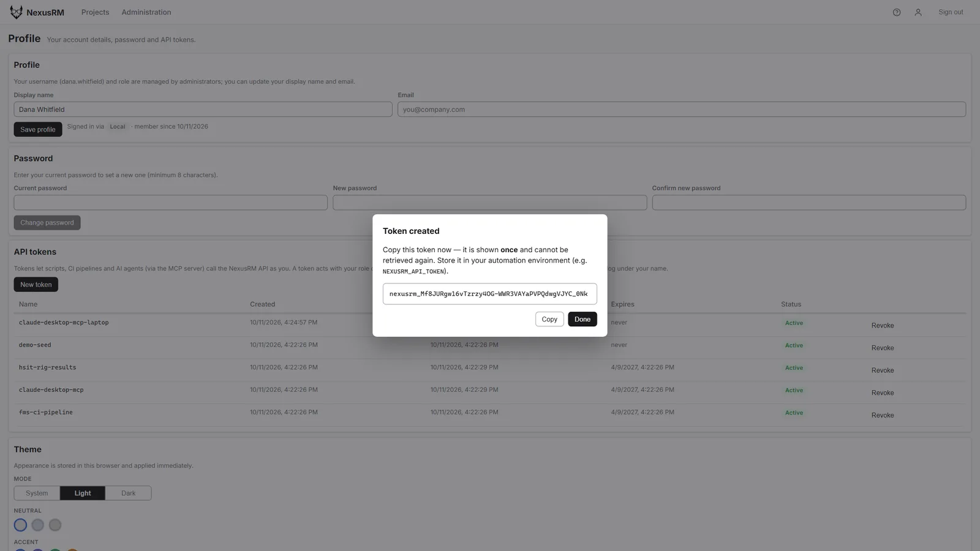Click the Confirm new password field
Viewport: 980px width, 551px height.
tap(809, 203)
